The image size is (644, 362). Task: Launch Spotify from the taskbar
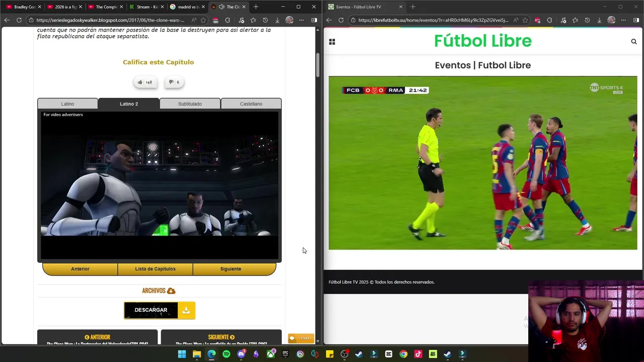(x=226, y=354)
